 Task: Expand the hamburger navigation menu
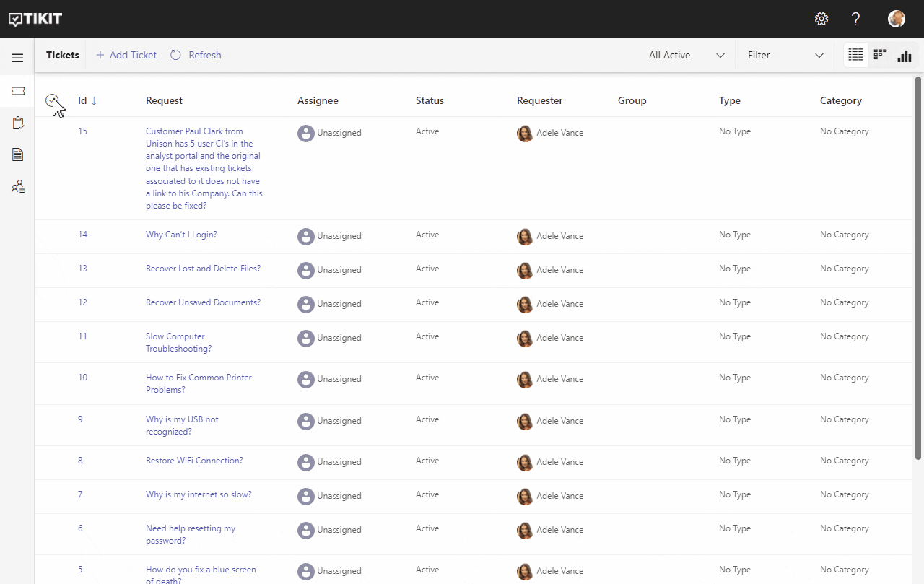click(17, 58)
